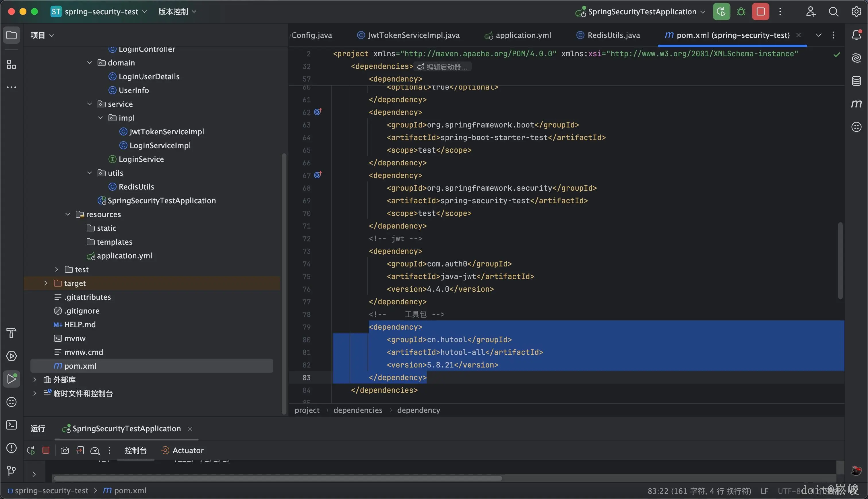
Task: Click the Search Everywhere magnifier icon
Action: (x=833, y=12)
